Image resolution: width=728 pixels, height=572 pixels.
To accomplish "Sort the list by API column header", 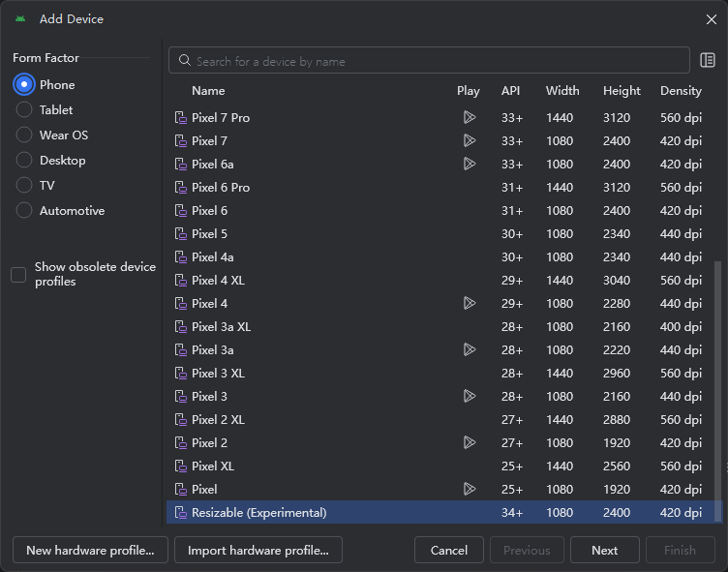I will coord(510,91).
